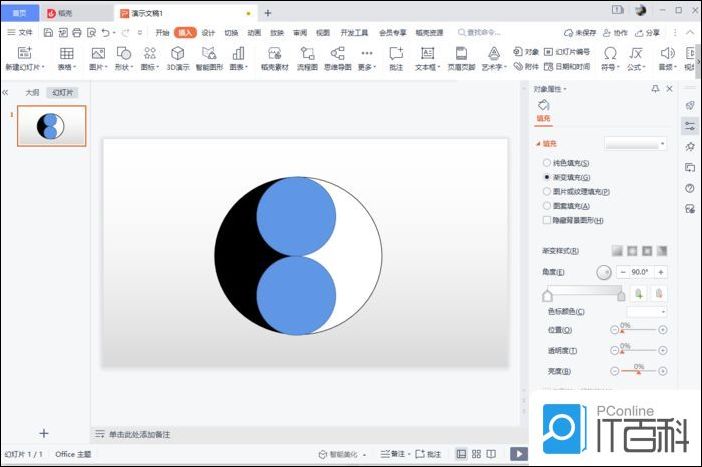This screenshot has width=702, height=467.
Task: Click the 思维导图 (Mind Map) icon
Action: [x=337, y=53]
